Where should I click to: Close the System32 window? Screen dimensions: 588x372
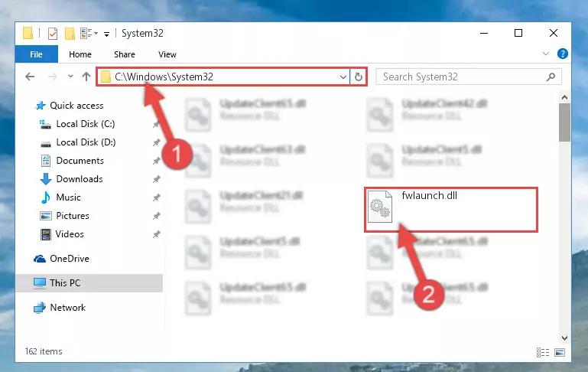[x=553, y=33]
